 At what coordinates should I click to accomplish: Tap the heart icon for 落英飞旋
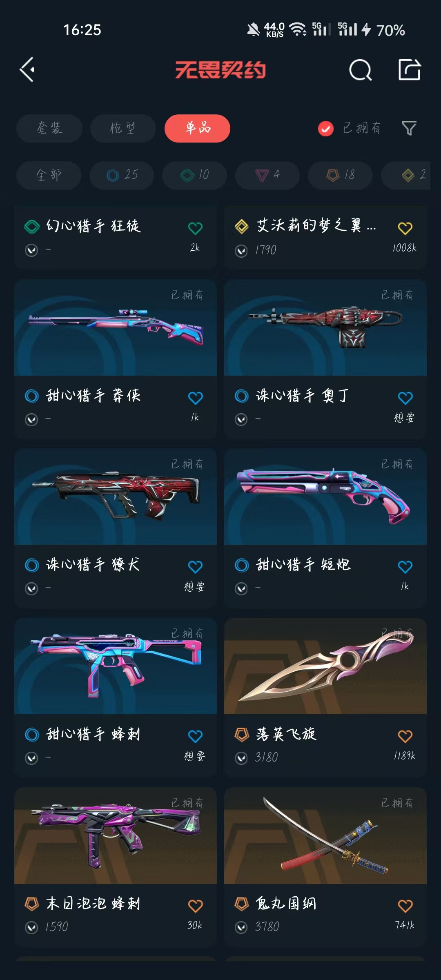[x=405, y=736]
